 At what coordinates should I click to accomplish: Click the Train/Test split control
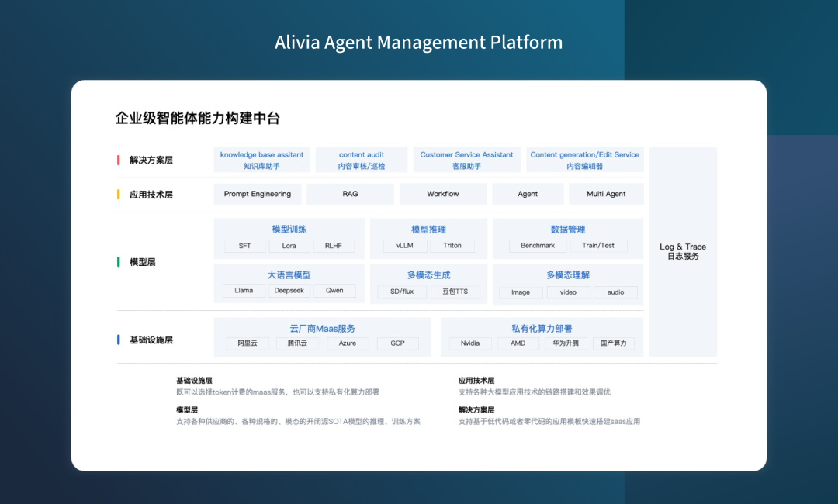click(599, 244)
